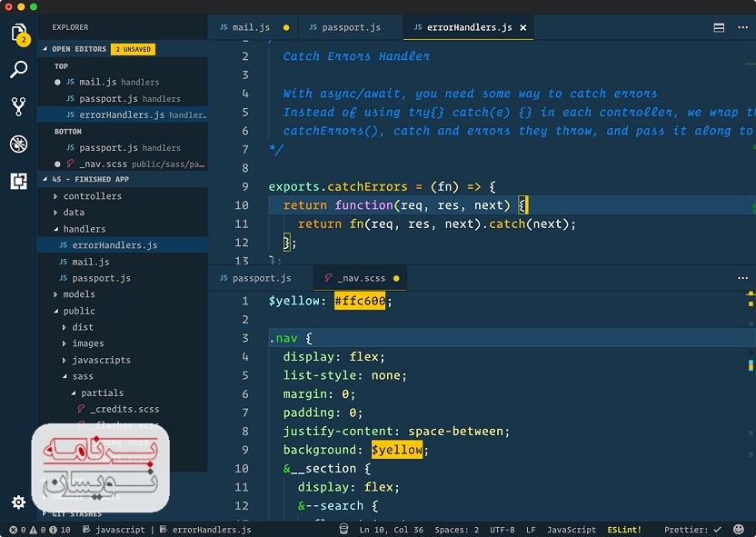Toggle ESLint in the status bar
This screenshot has width=756, height=537.
tap(626, 530)
